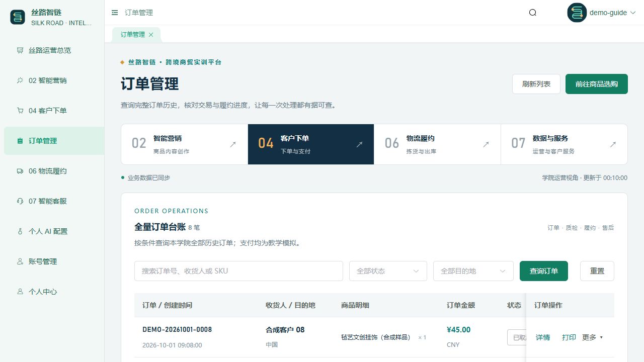644x362 pixels.
Task: Select the 订单管理 page tab
Action: (136, 35)
